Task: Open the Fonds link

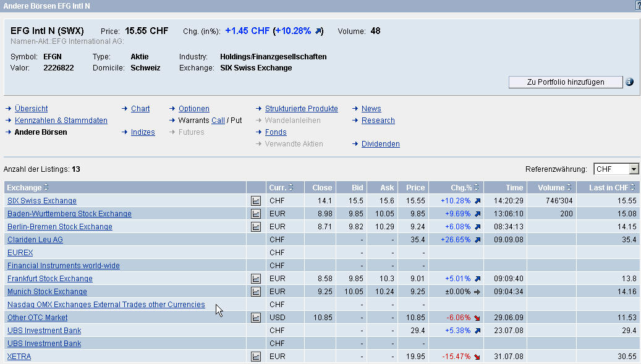Action: (276, 132)
